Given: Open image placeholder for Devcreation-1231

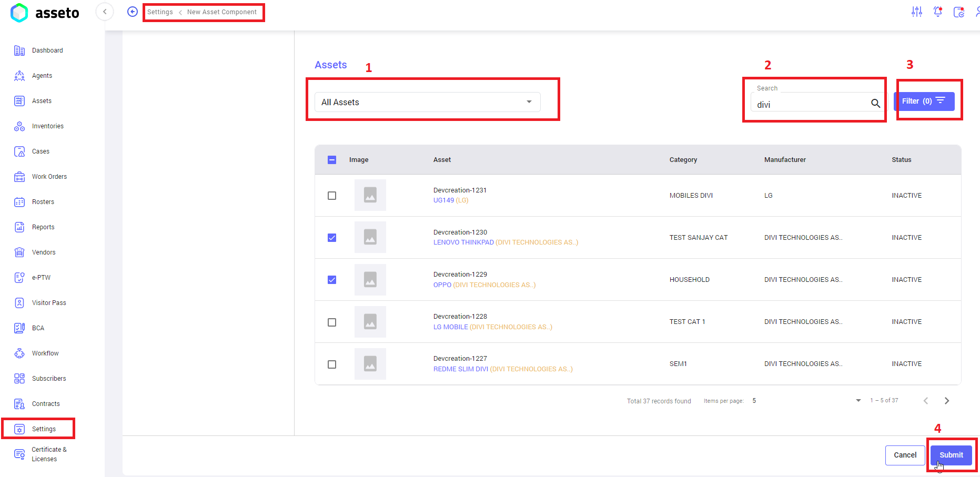Looking at the screenshot, I should pyautogui.click(x=370, y=195).
